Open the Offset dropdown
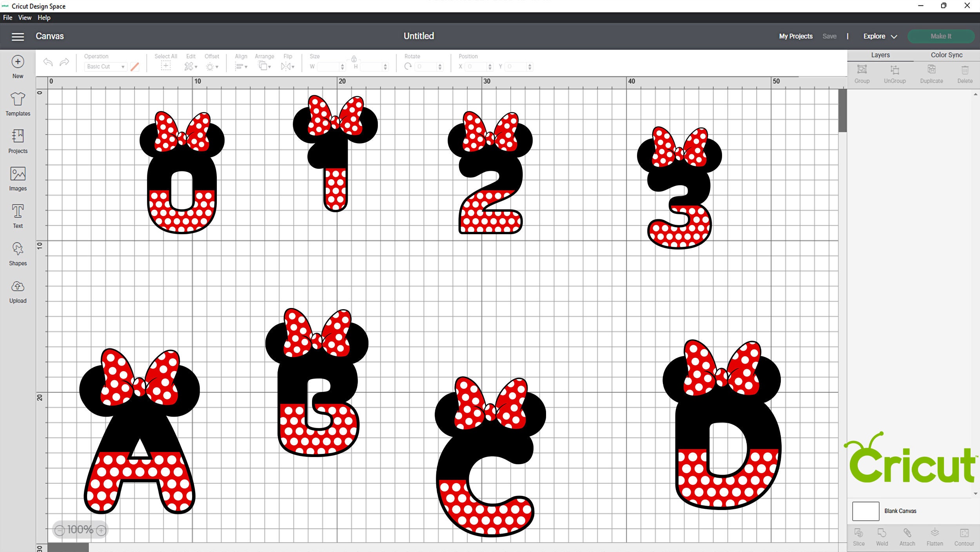The image size is (980, 552). tap(212, 67)
